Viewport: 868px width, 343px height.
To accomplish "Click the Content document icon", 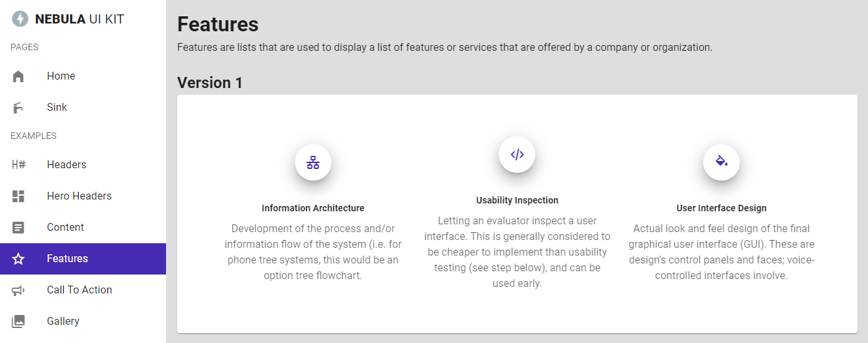I will [x=18, y=228].
